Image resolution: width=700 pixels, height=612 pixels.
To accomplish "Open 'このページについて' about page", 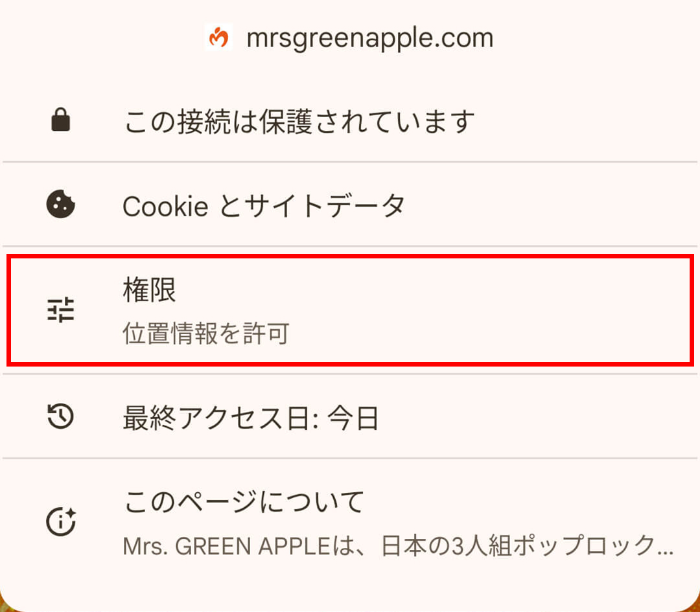I will coord(244,502).
